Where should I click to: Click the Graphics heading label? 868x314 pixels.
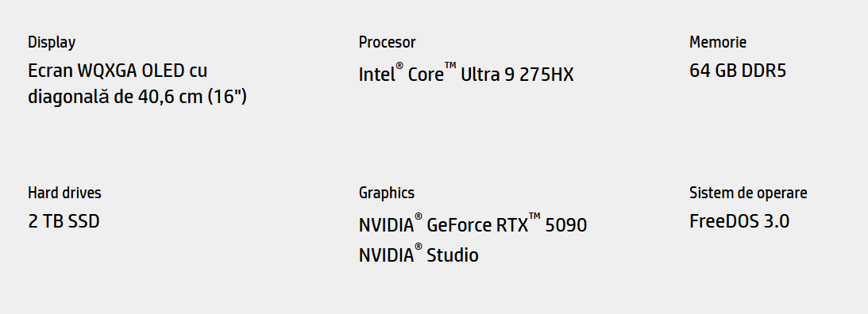pyautogui.click(x=387, y=193)
